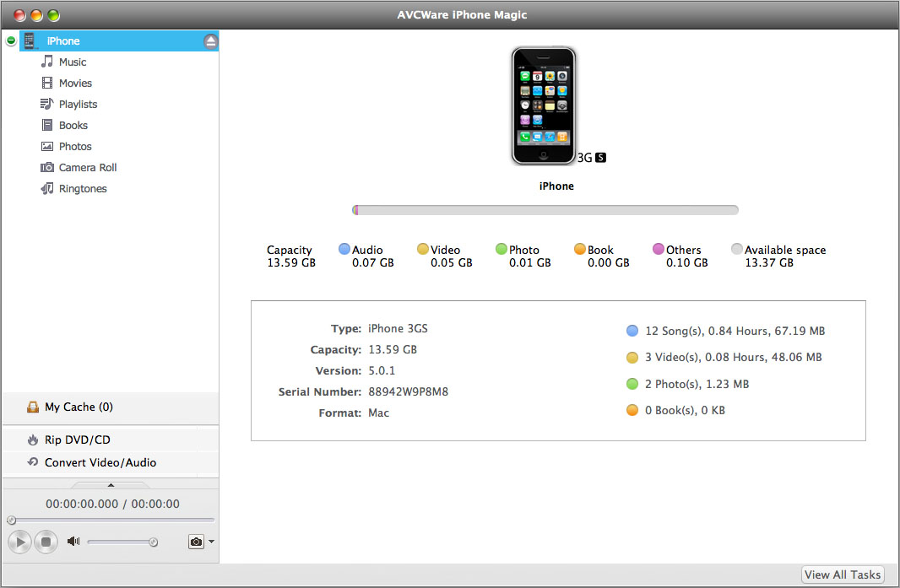
Task: Show Photos from the sidebar
Action: coord(75,146)
